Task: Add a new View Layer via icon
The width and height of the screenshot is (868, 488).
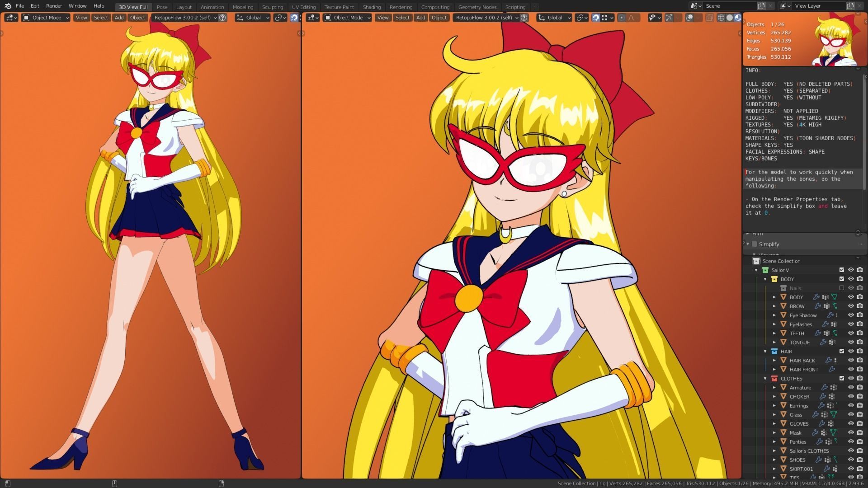Action: pos(850,6)
